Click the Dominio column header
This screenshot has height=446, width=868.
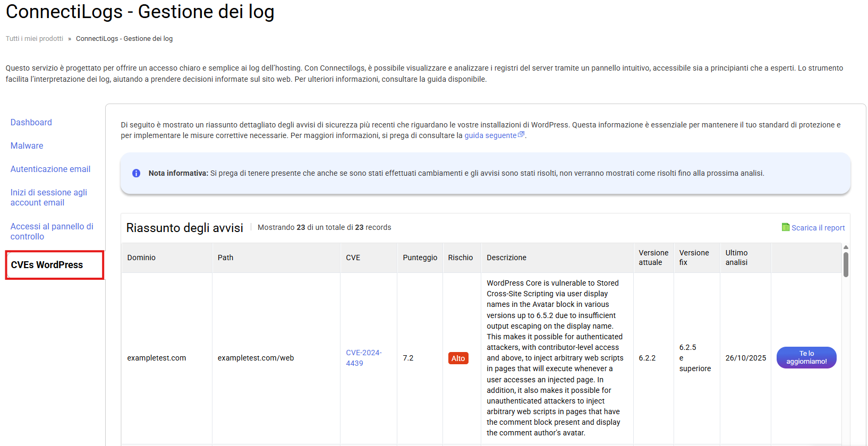click(141, 258)
